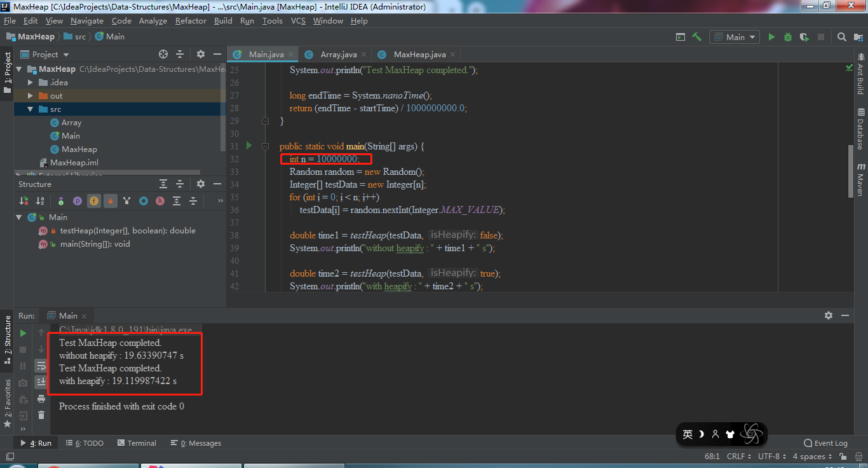
Task: Collapse Main node in Structure tree
Action: click(x=19, y=217)
